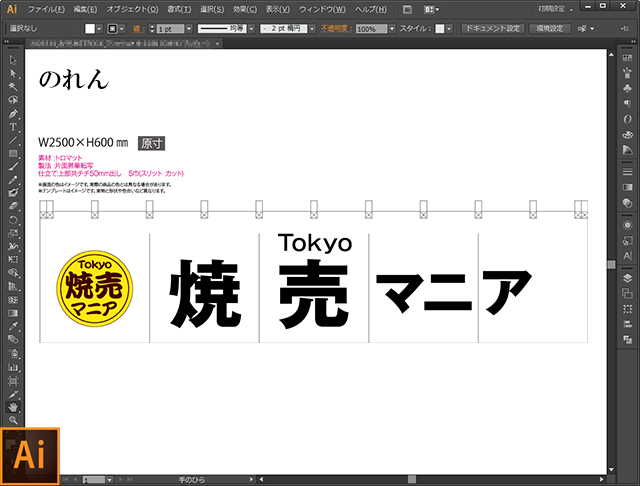The image size is (640, 486).
Task: Open the Gradient panel
Action: coord(627,187)
